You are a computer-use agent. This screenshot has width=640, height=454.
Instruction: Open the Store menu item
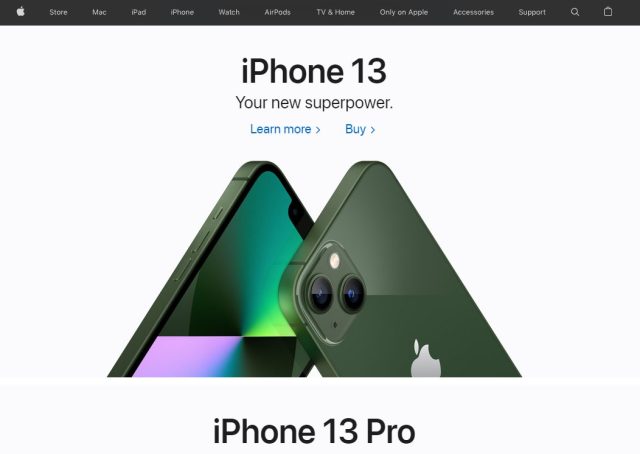pyautogui.click(x=58, y=12)
